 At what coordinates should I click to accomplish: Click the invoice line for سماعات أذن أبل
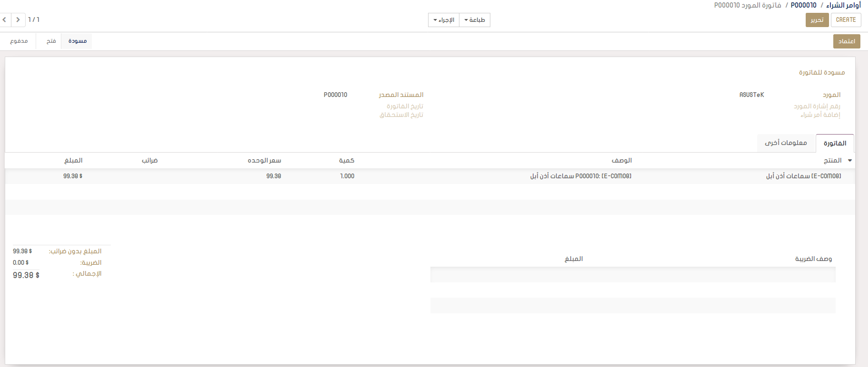coord(580,176)
